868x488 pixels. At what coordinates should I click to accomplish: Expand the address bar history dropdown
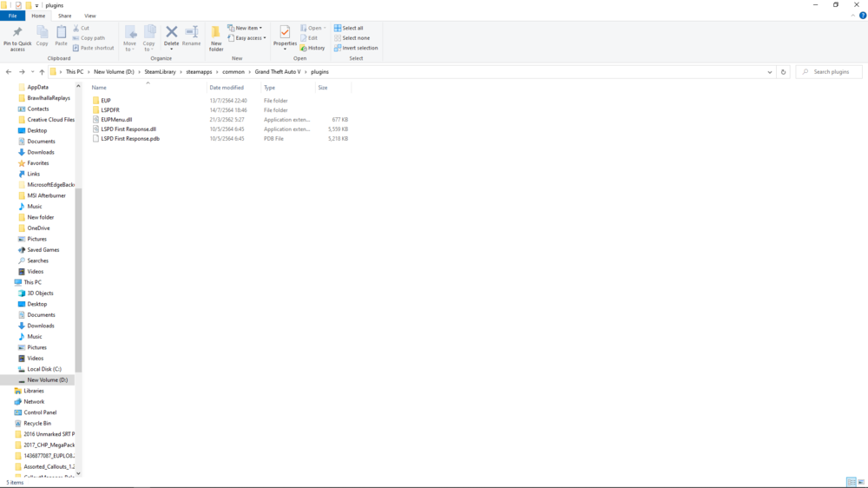pos(769,72)
